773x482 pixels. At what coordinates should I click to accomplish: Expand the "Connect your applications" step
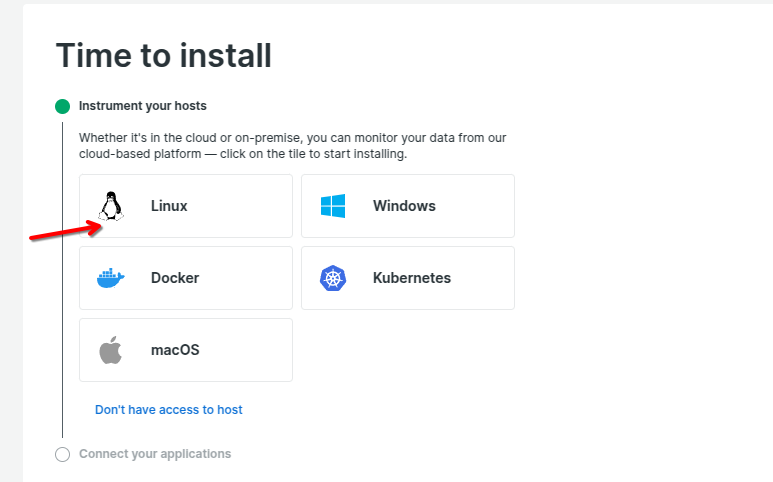point(155,454)
